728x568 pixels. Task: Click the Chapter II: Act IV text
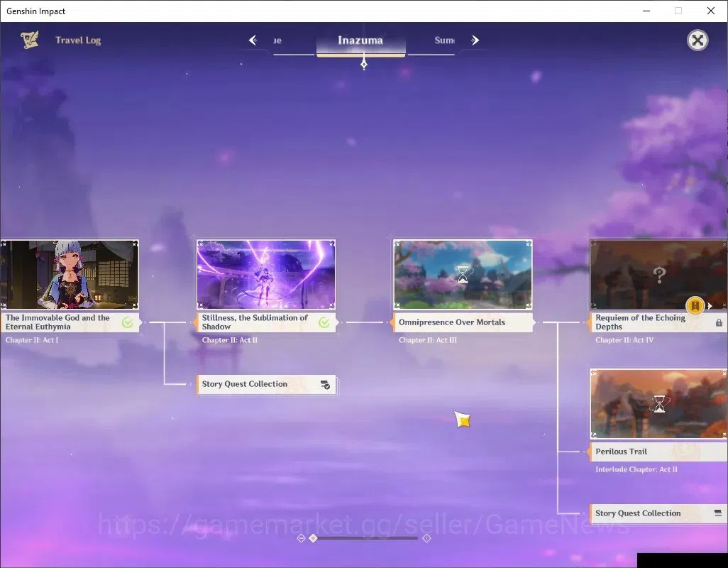pyautogui.click(x=624, y=340)
